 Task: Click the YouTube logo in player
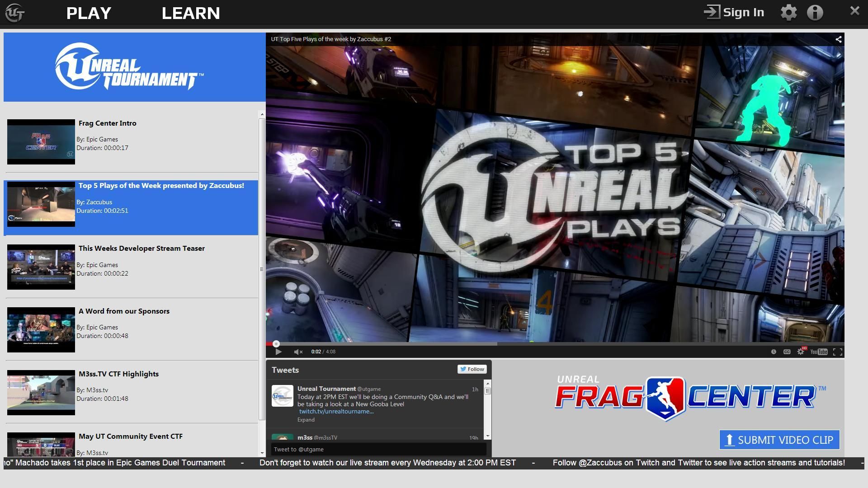[819, 352]
